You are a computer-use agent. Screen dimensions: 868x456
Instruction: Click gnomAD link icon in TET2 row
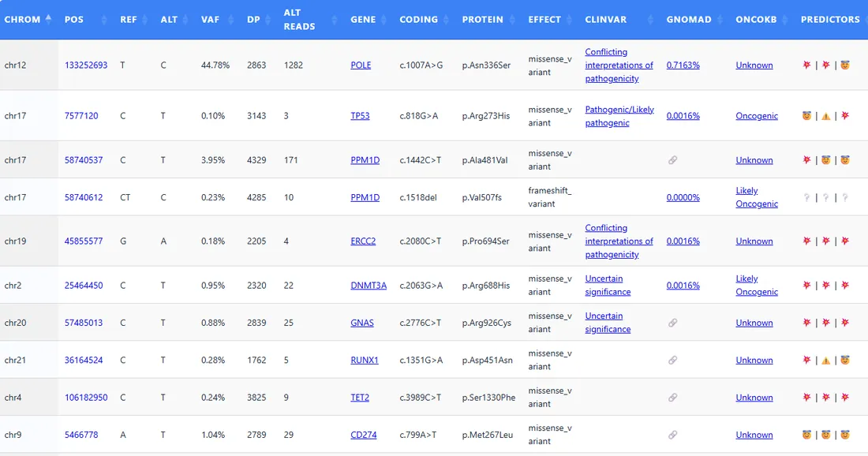(x=672, y=398)
